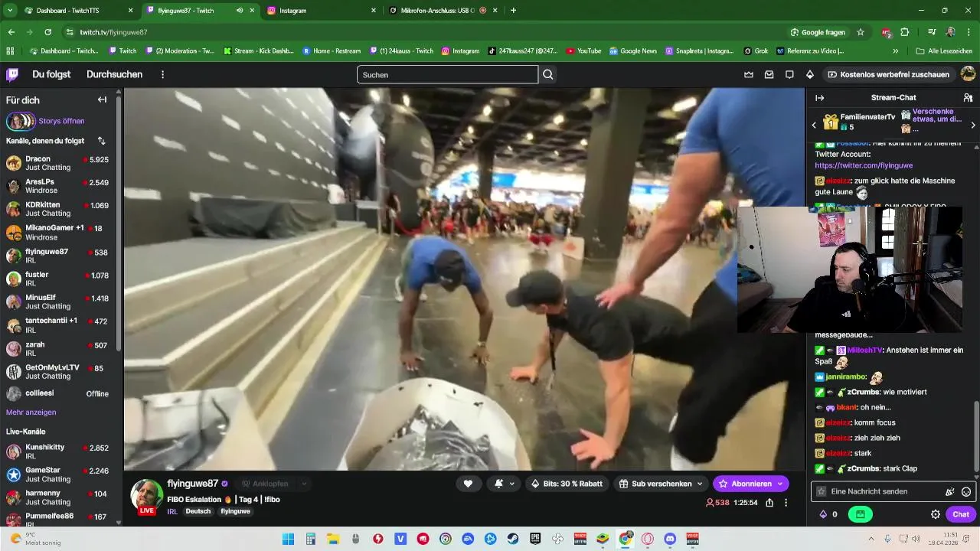
Task: Show next gifting banner with right chevron
Action: click(x=972, y=125)
